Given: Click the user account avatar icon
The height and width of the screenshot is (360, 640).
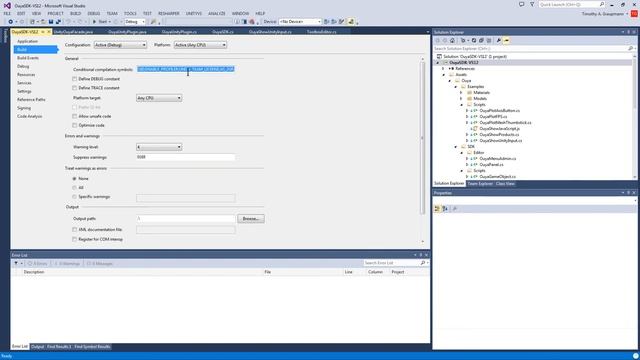Looking at the screenshot, I should coord(634,13).
